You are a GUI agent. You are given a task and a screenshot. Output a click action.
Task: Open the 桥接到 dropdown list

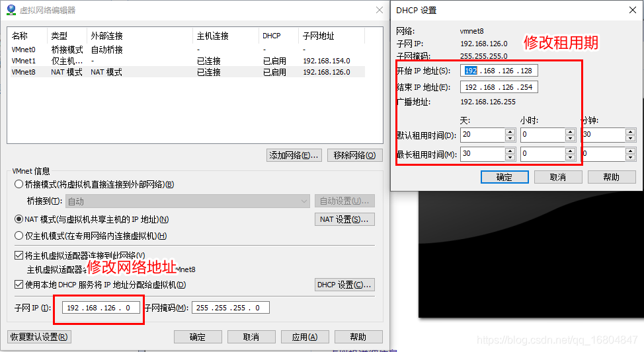[187, 201]
